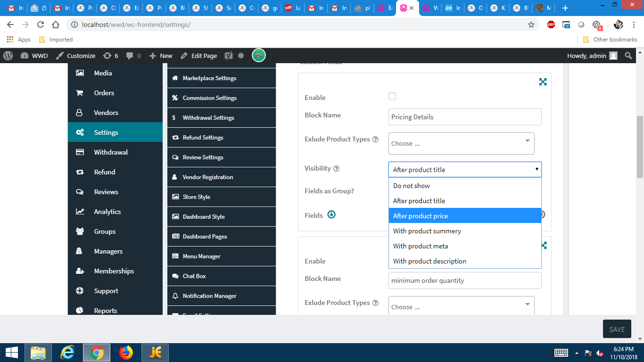Click the Block Name field containing Pricing Details
Screen dimensions: 644x362
pyautogui.click(x=465, y=117)
